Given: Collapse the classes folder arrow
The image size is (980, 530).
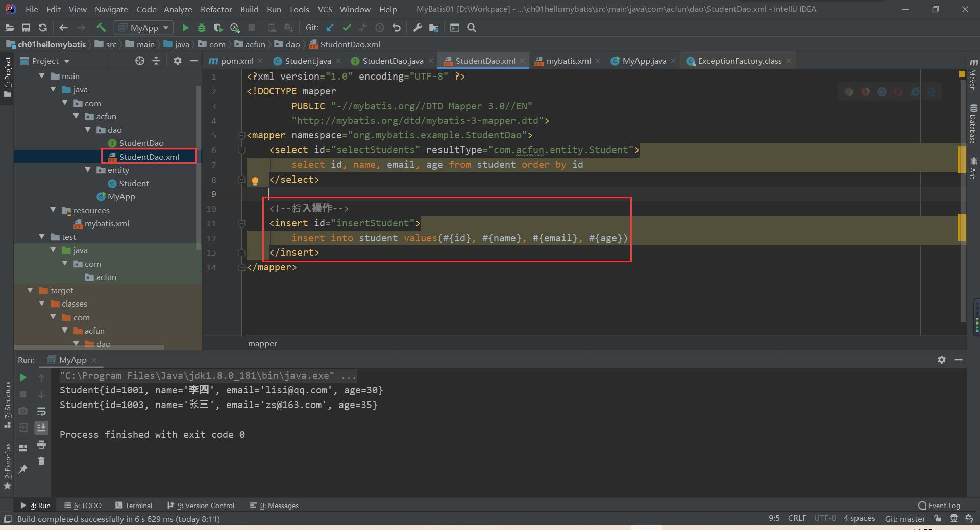Looking at the screenshot, I should point(42,303).
